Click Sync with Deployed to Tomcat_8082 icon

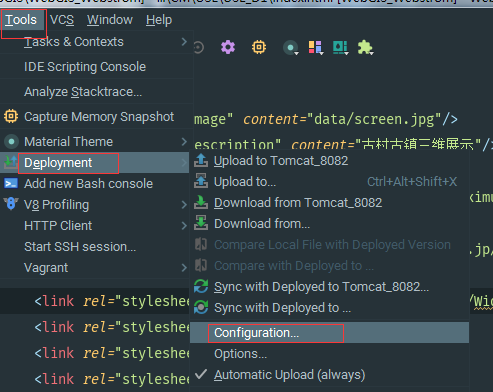click(201, 286)
